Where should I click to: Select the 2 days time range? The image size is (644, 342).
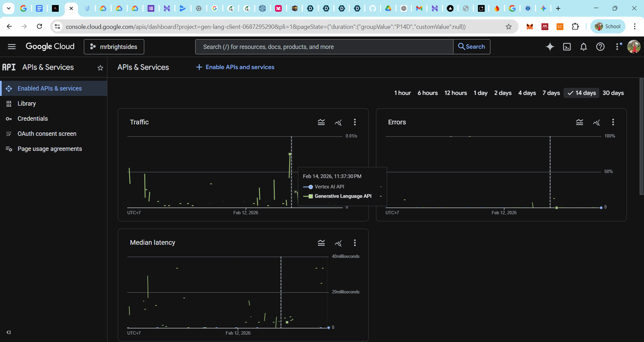coord(503,93)
